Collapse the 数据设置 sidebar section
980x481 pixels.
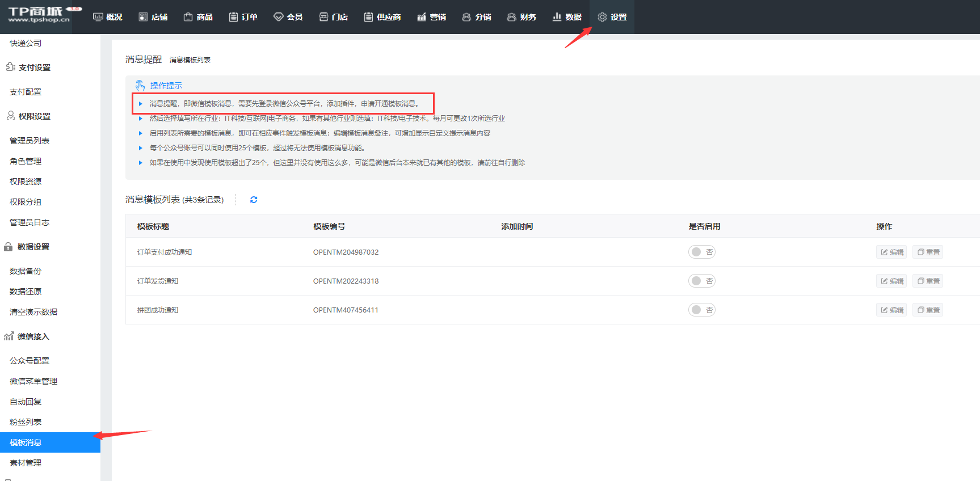(x=33, y=247)
